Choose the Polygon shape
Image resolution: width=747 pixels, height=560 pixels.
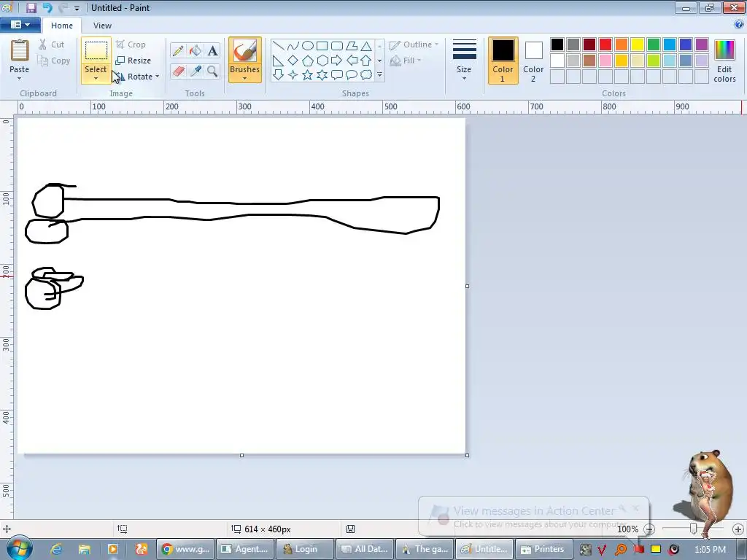352,46
